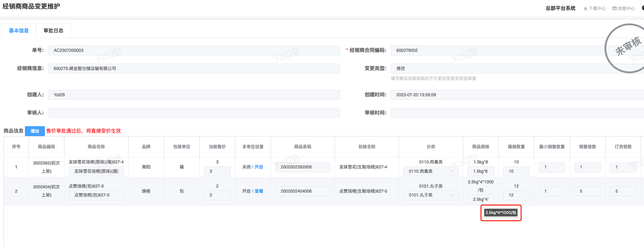Click the empty 审核人 field
The width and height of the screenshot is (644, 247).
click(194, 113)
